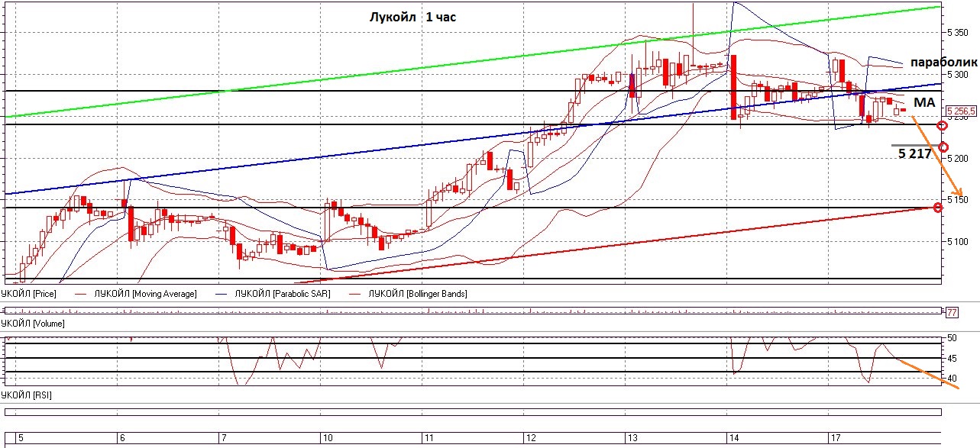Click the RSI scale value 50

[953, 337]
